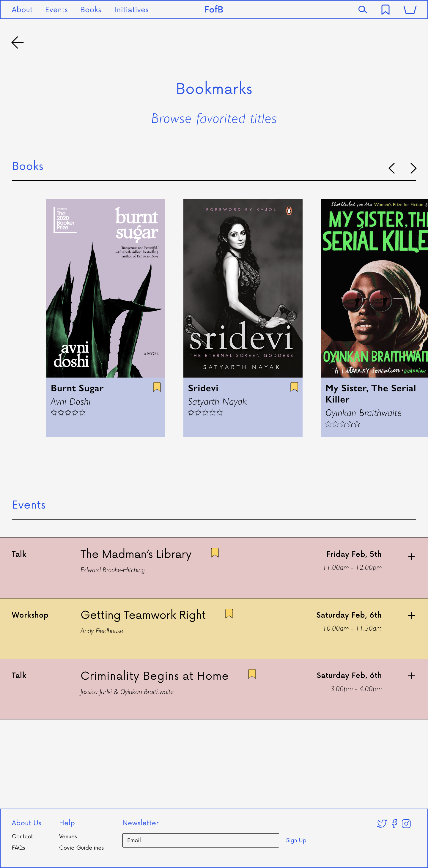Open the Sridevi book cover
The height and width of the screenshot is (868, 428).
click(x=243, y=288)
